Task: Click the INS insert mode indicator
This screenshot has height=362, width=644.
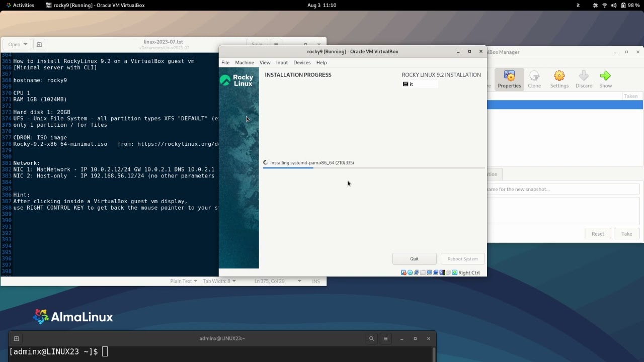Action: [316, 281]
